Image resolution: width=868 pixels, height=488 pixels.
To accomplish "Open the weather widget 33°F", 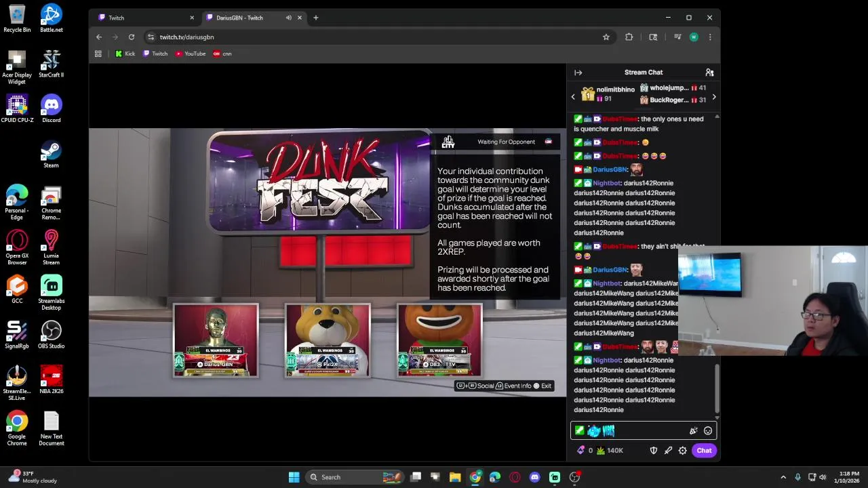I will click(33, 477).
